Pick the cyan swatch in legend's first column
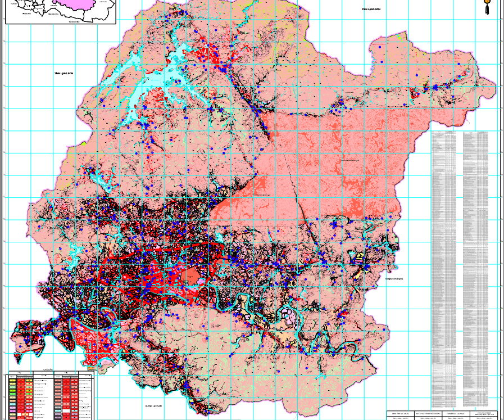This screenshot has height=420, width=504. (12, 404)
